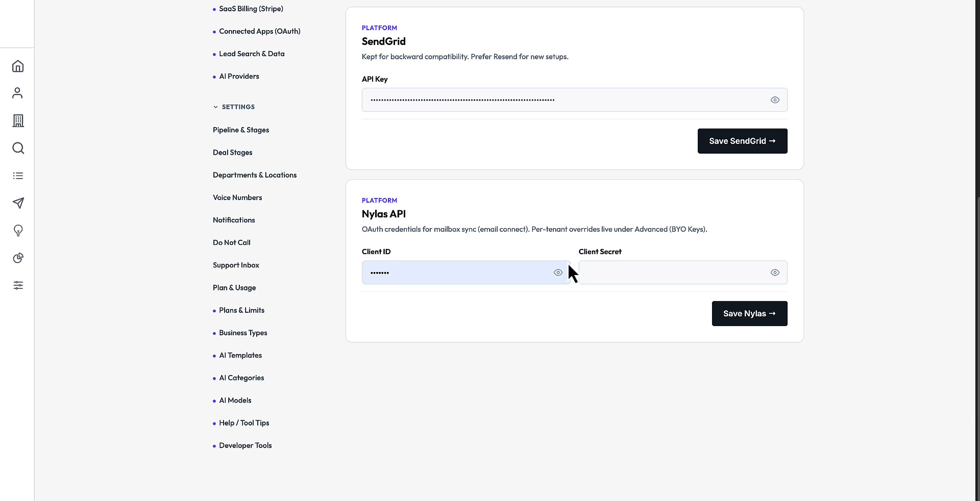Open Developer Tools page

click(x=246, y=445)
